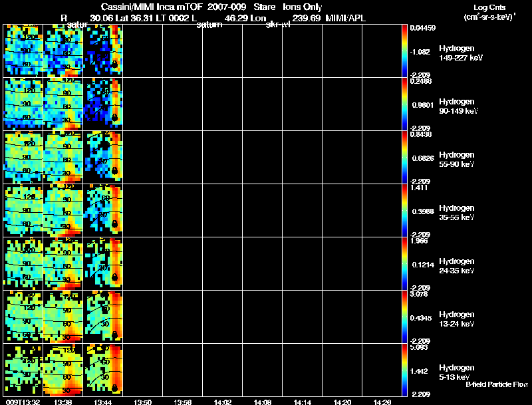The height and width of the screenshot is (405, 532).
Task: Pick the 13:32 image in the Hydrogen 35-55 keV row
Action: 23,211
